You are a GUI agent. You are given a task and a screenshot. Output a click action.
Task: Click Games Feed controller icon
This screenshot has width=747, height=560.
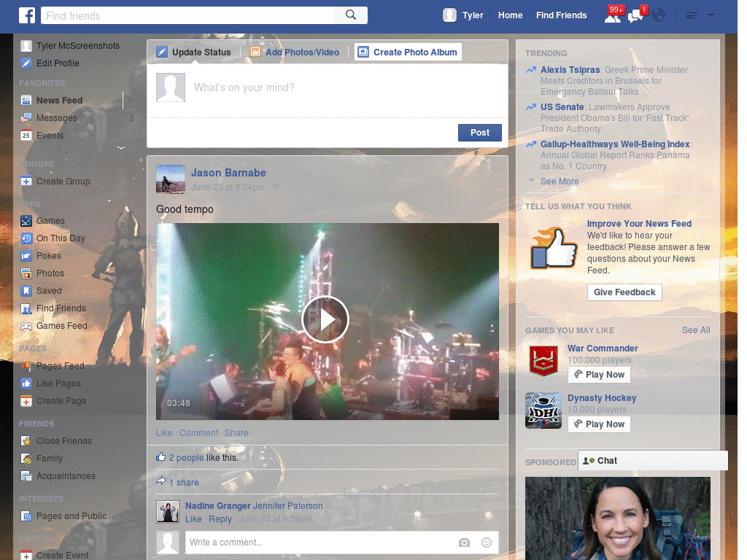(x=26, y=326)
